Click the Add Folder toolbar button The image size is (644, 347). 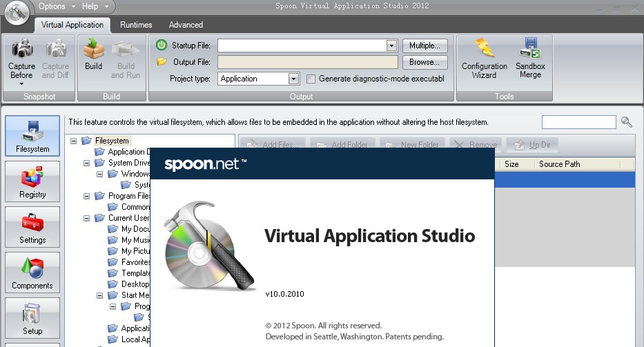tap(342, 145)
